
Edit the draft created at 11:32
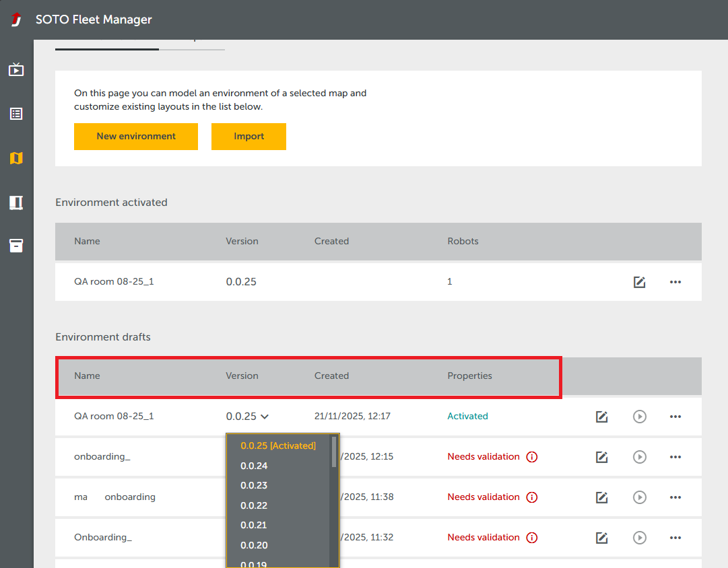pos(601,537)
